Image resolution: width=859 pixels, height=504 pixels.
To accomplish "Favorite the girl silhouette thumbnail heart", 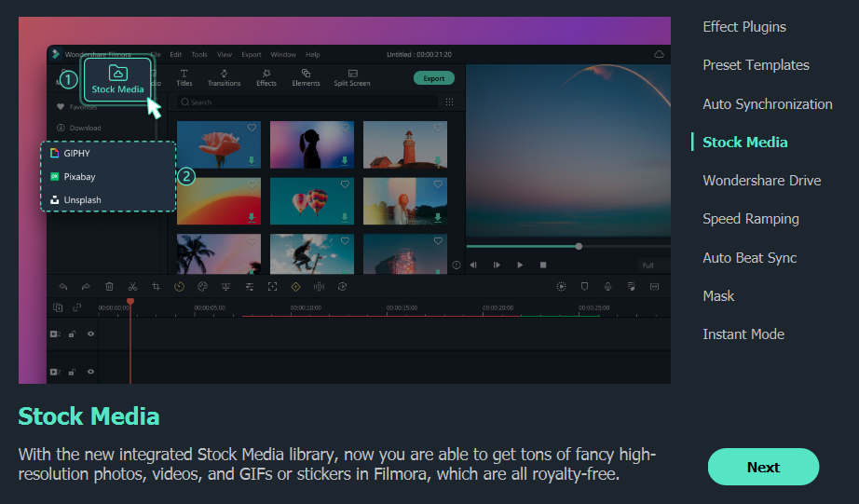I will (345, 128).
